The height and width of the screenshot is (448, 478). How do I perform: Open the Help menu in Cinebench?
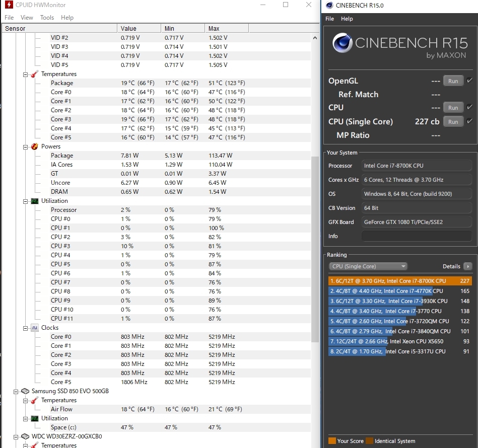coord(347,19)
